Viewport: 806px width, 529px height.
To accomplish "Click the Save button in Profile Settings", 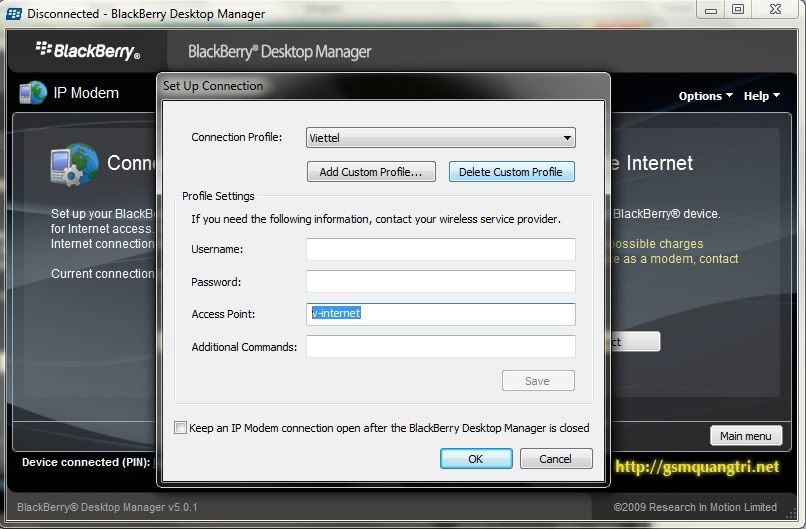I will click(x=538, y=381).
